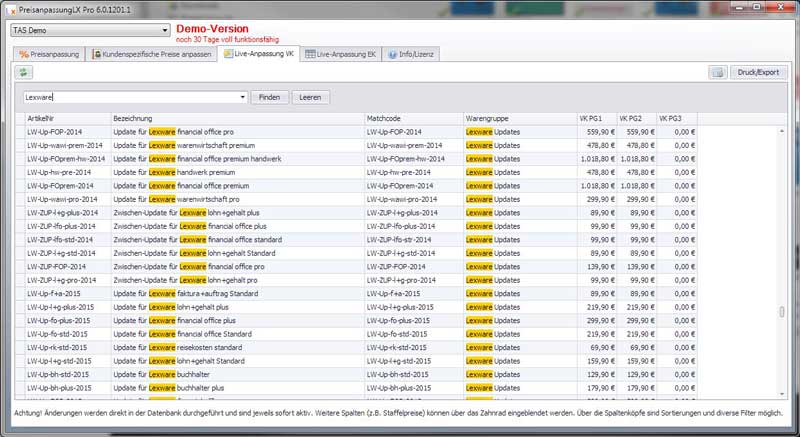Select article LW-Up-hw-pre-2014 in ArtikelNr column

(x=59, y=172)
